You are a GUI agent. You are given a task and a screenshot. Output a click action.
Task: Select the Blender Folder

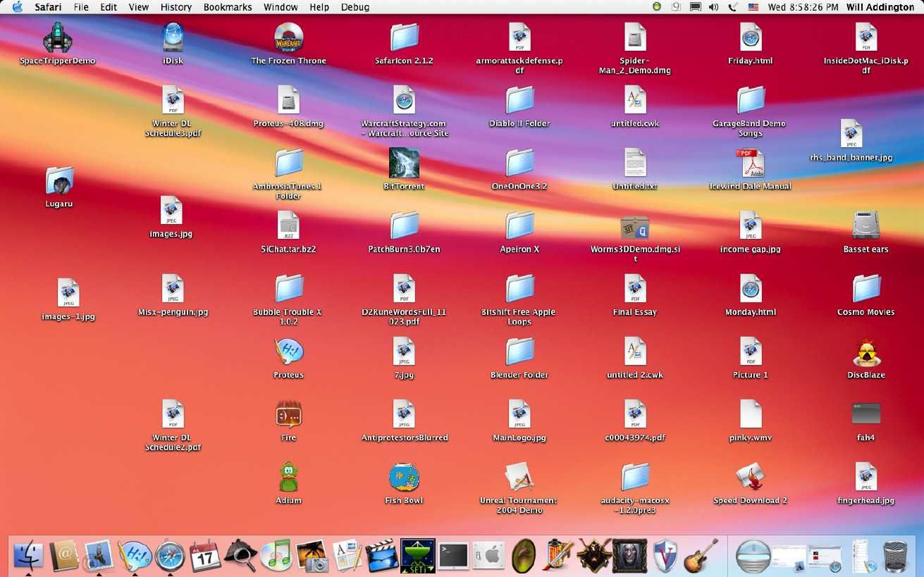pyautogui.click(x=519, y=352)
